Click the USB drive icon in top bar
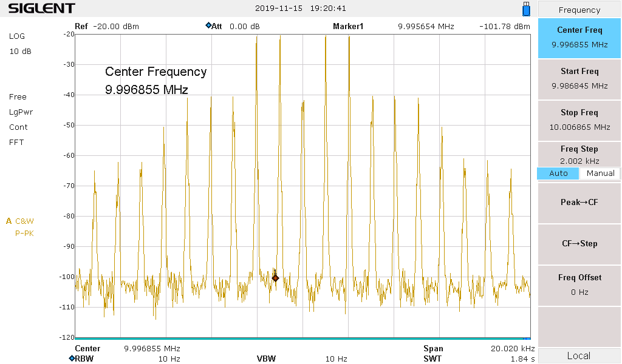 coord(526,8)
